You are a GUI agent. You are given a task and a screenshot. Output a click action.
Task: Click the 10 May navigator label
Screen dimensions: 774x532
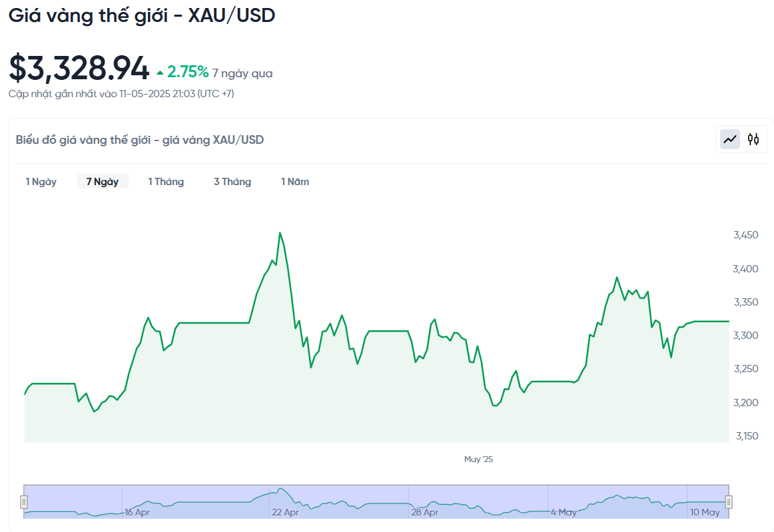pos(705,512)
